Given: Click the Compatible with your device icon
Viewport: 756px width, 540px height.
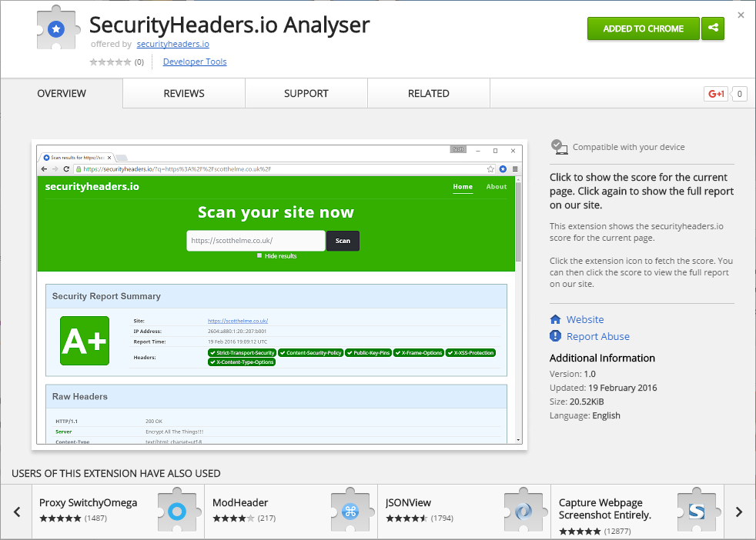Looking at the screenshot, I should (x=559, y=146).
